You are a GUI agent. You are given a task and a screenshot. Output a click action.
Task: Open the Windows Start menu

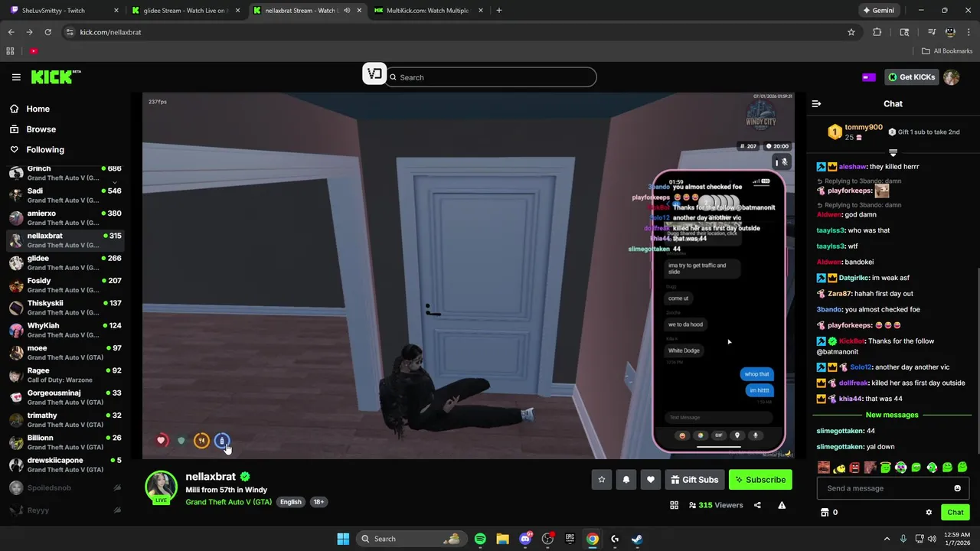(343, 539)
